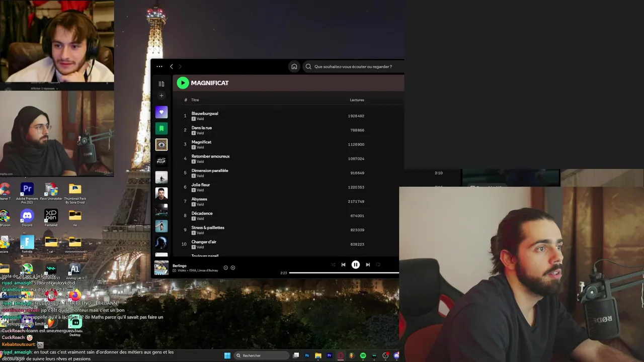Skip to the next track

click(x=368, y=264)
